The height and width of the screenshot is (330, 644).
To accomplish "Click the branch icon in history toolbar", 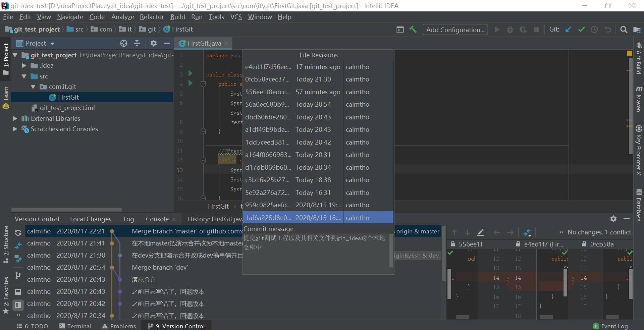I will click(18, 276).
